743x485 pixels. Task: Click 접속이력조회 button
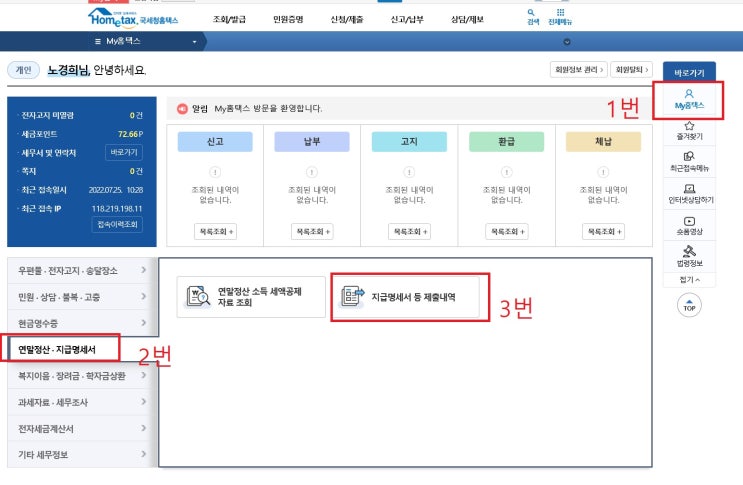(x=117, y=225)
